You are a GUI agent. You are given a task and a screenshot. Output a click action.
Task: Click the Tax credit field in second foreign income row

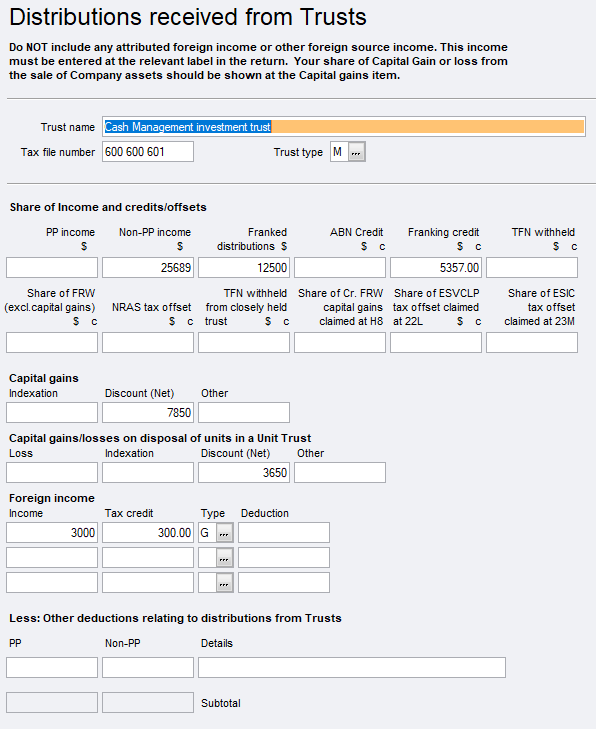click(x=148, y=557)
